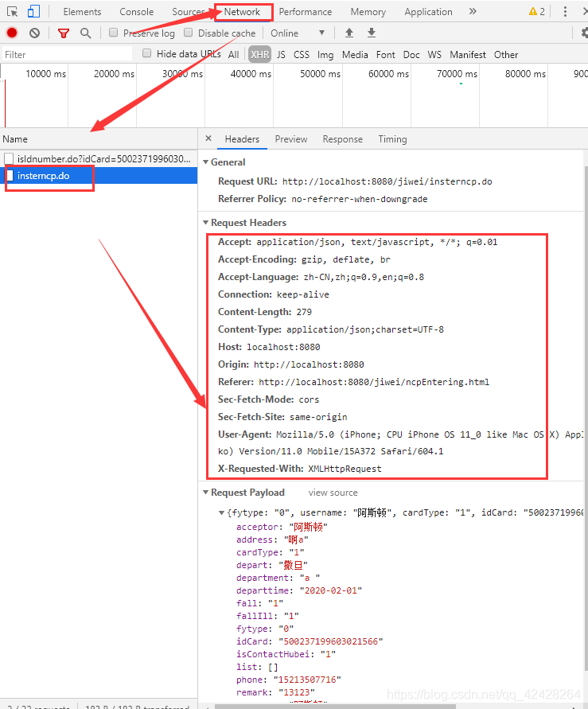Click the Content-Type header value

click(x=365, y=329)
